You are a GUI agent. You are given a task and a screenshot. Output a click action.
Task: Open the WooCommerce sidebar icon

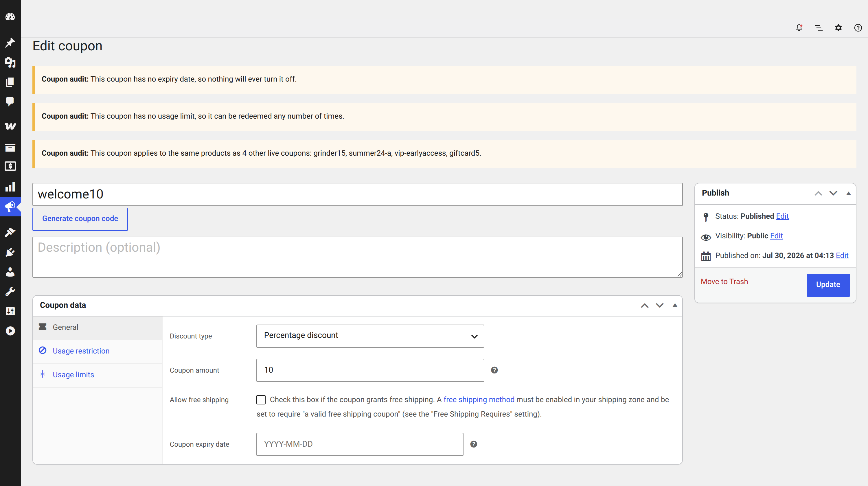pyautogui.click(x=10, y=126)
